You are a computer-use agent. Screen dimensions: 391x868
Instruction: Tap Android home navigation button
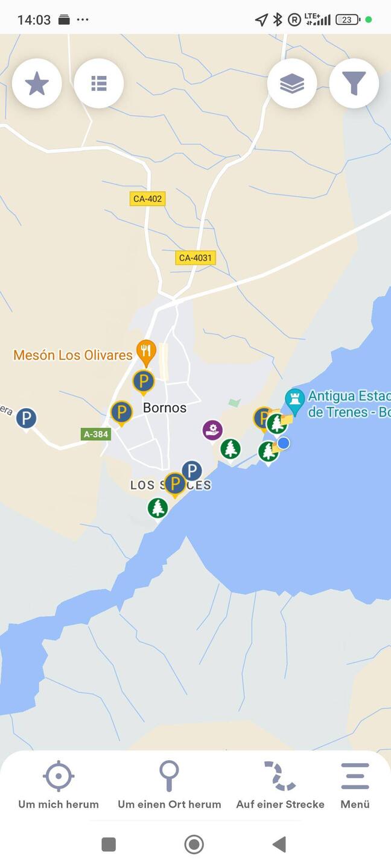194,844
